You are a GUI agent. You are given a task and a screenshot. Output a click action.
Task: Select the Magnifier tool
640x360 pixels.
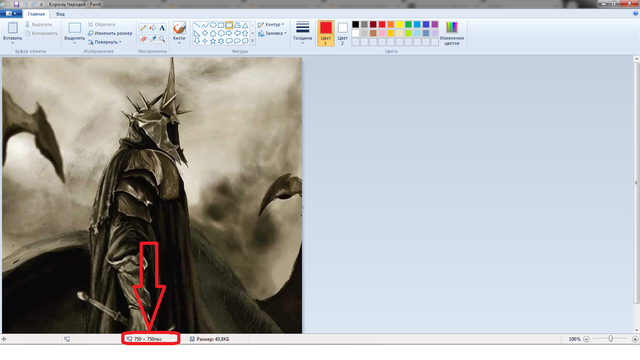pos(162,39)
